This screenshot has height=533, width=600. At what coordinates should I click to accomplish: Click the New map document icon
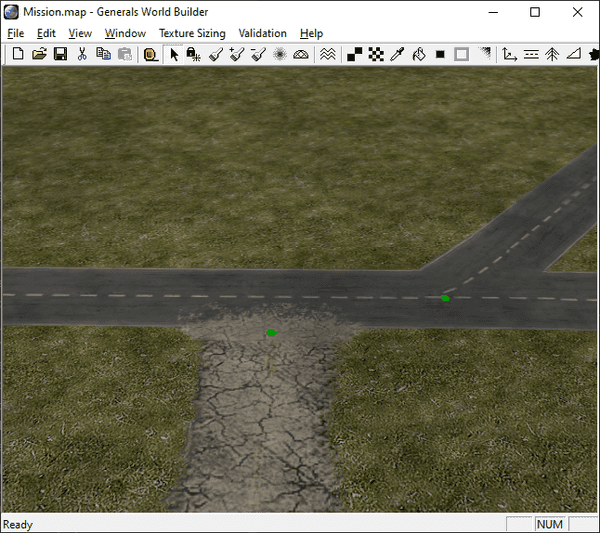pos(18,54)
